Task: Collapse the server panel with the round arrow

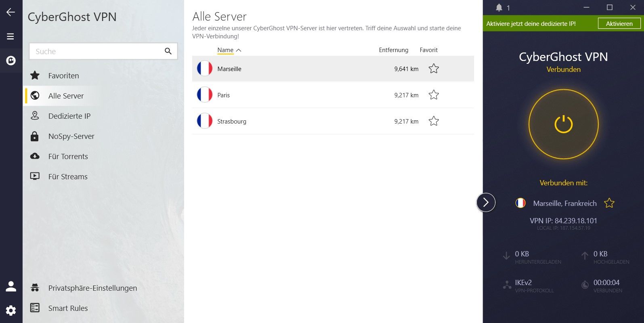Action: point(486,202)
